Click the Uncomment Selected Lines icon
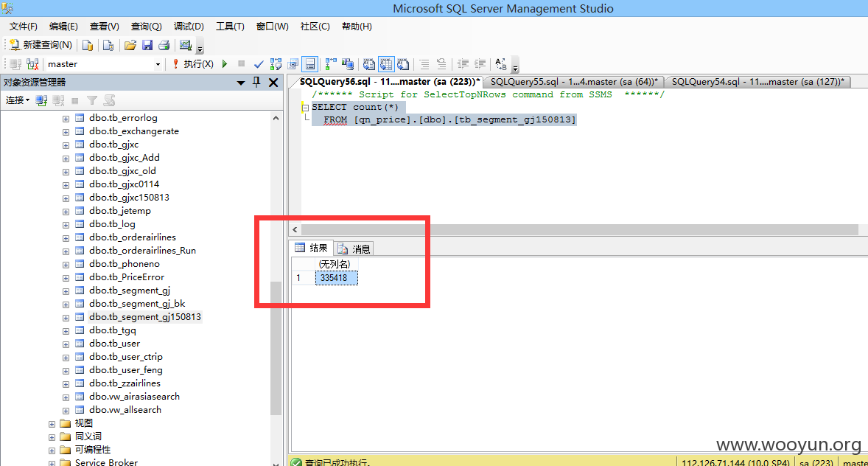The width and height of the screenshot is (868, 466). point(441,64)
